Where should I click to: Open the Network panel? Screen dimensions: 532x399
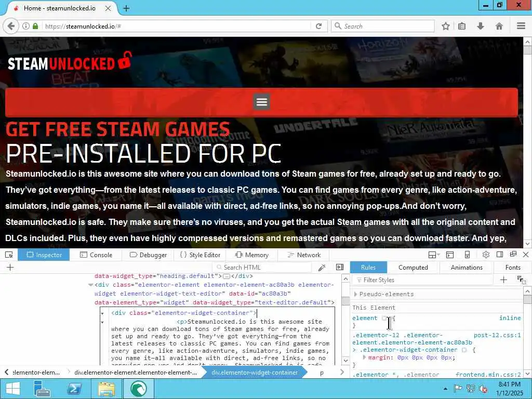tap(303, 255)
